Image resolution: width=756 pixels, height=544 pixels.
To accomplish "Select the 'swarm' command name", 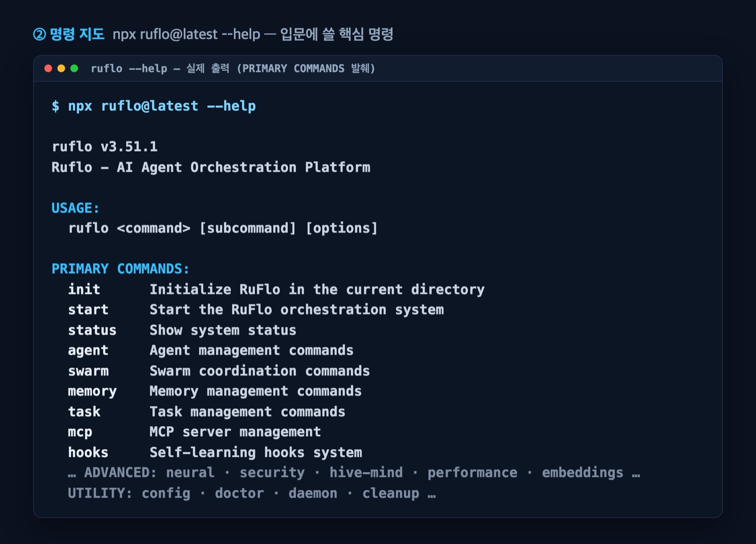I will (x=89, y=371).
